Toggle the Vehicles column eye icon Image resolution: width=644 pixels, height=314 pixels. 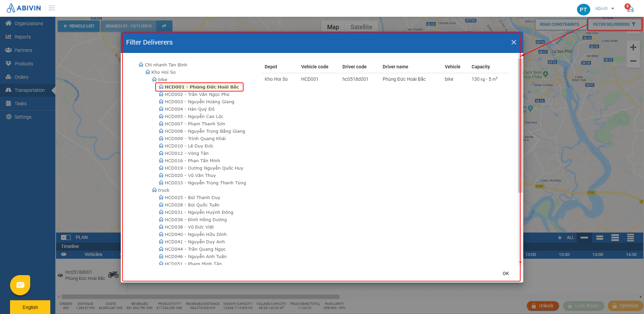[64, 254]
